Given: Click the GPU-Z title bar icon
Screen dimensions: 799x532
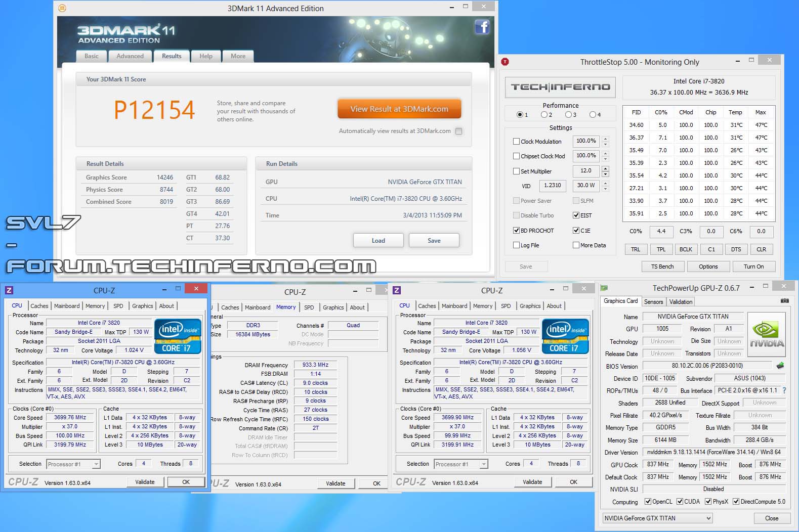Looking at the screenshot, I should (604, 288).
